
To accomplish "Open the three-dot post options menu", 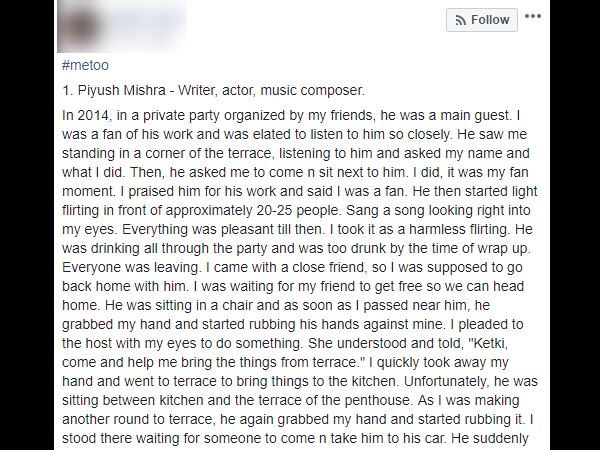I will (533, 16).
